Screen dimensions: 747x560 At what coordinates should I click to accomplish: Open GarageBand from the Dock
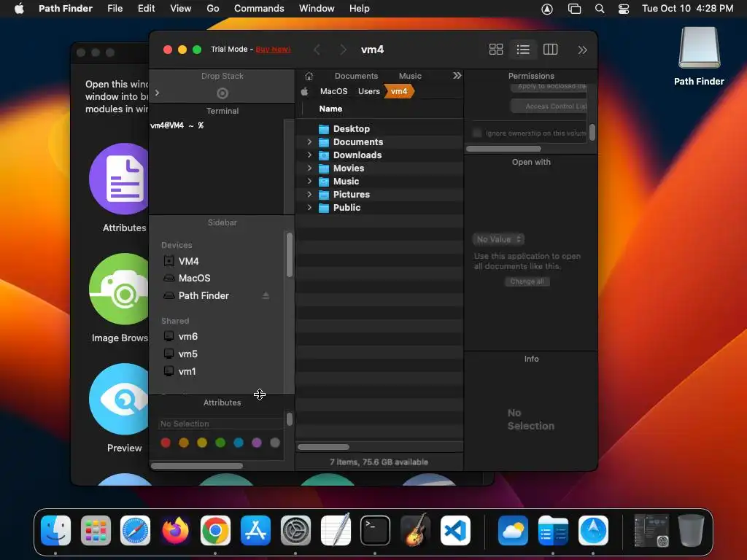415,531
